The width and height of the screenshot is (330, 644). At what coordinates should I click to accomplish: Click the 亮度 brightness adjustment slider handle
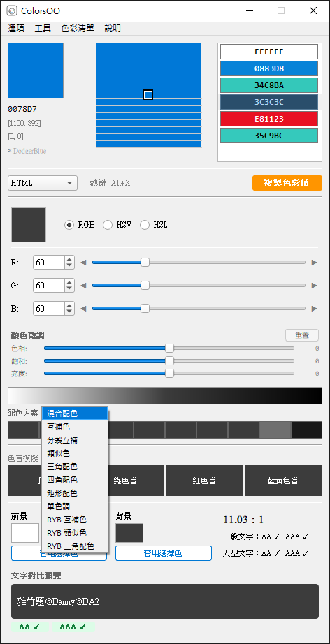169,374
